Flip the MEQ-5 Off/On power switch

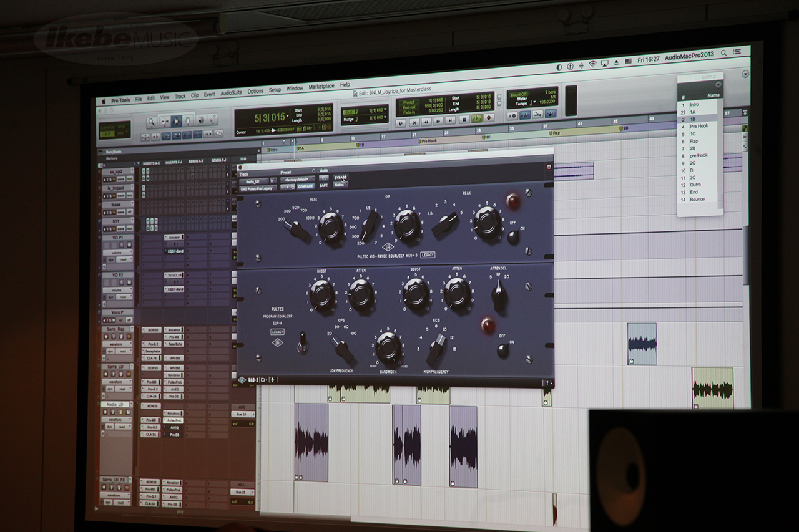tap(513, 237)
